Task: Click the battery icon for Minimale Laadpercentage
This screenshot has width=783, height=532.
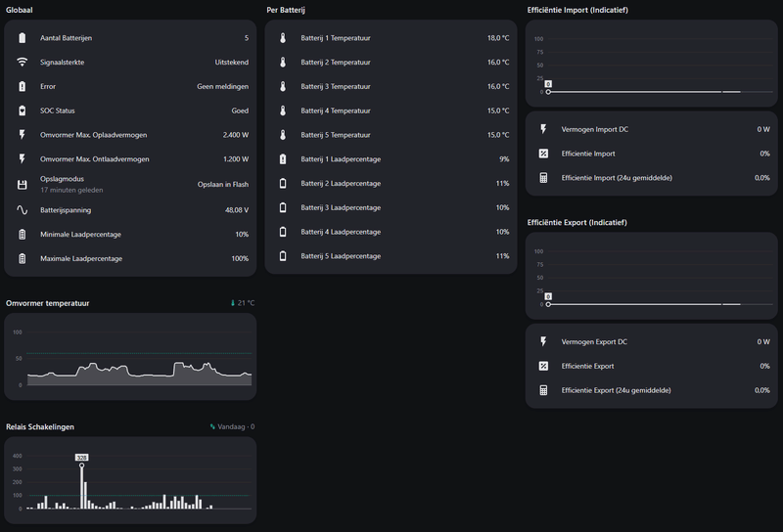Action: [x=22, y=234]
